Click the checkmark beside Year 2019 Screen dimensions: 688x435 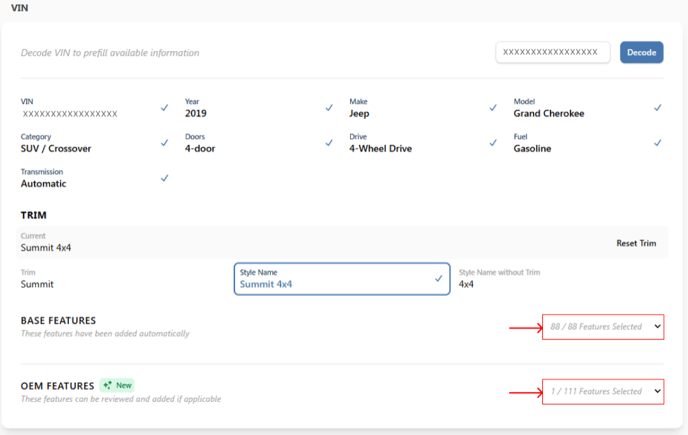[x=329, y=108]
